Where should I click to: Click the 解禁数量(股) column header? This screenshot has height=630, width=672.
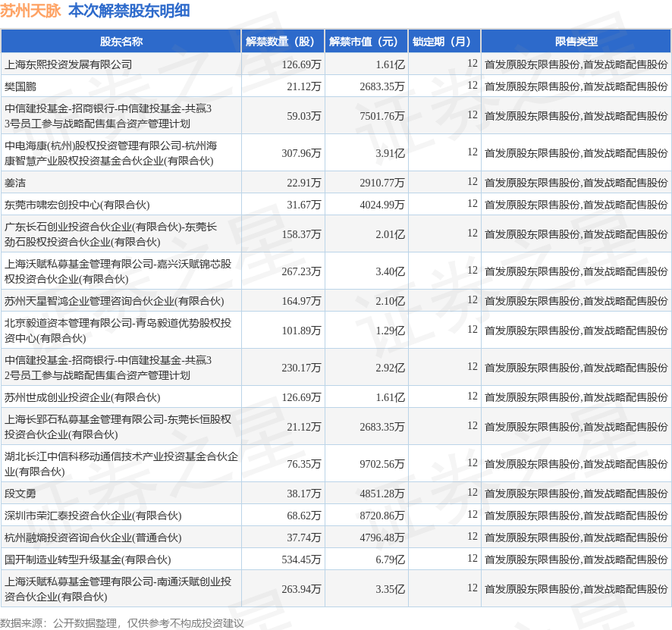[x=281, y=42]
